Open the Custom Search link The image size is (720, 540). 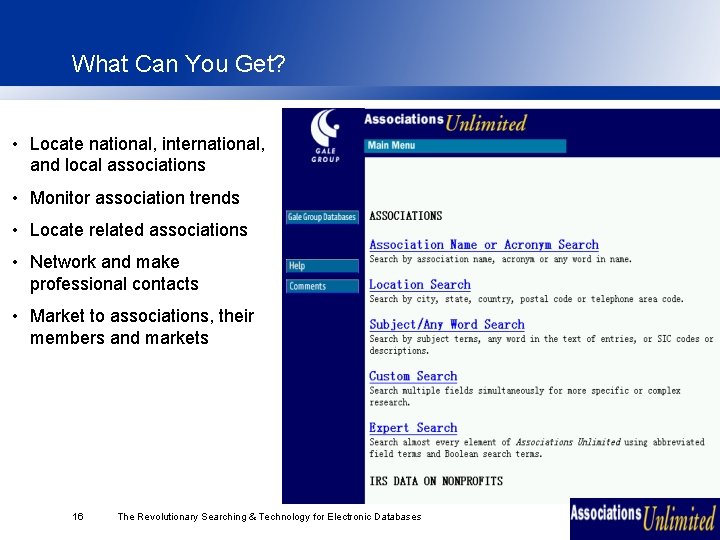click(x=413, y=377)
